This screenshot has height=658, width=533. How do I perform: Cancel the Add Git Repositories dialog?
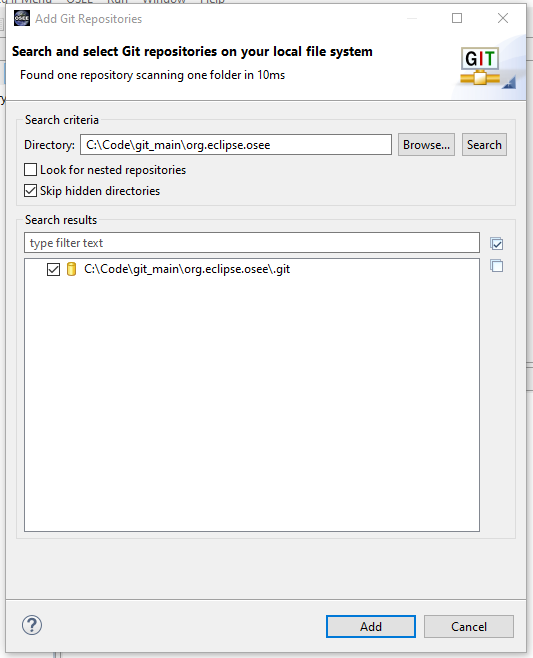pyautogui.click(x=469, y=627)
